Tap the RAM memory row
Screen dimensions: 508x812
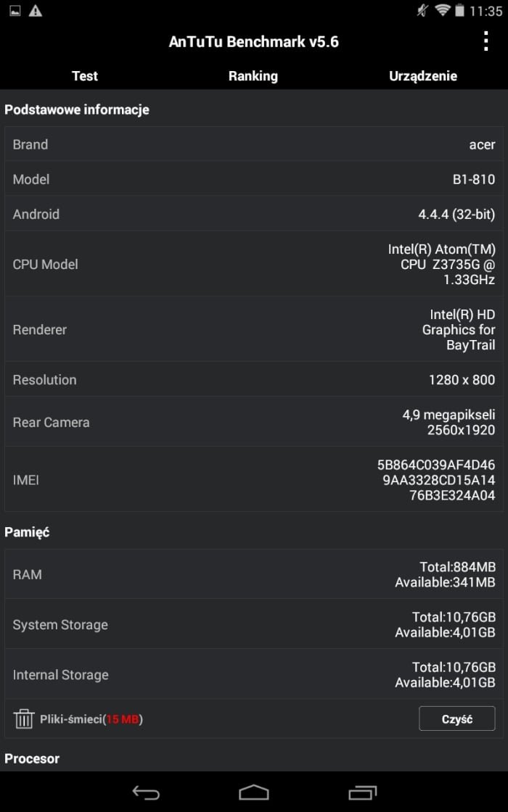tap(254, 574)
